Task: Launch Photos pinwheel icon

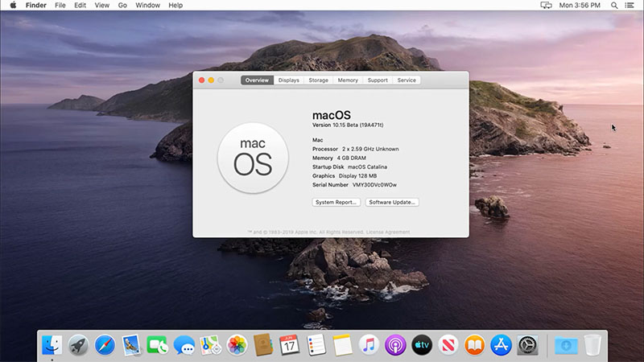Action: [x=237, y=345]
